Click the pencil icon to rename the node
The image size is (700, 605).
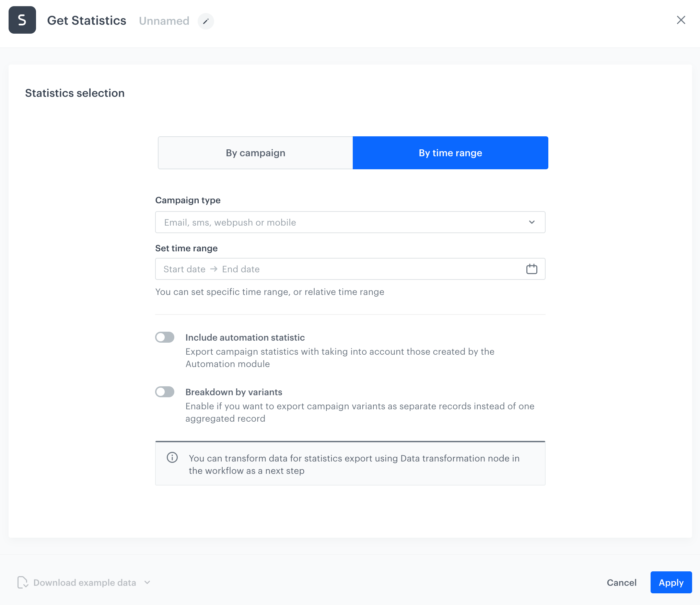(206, 21)
